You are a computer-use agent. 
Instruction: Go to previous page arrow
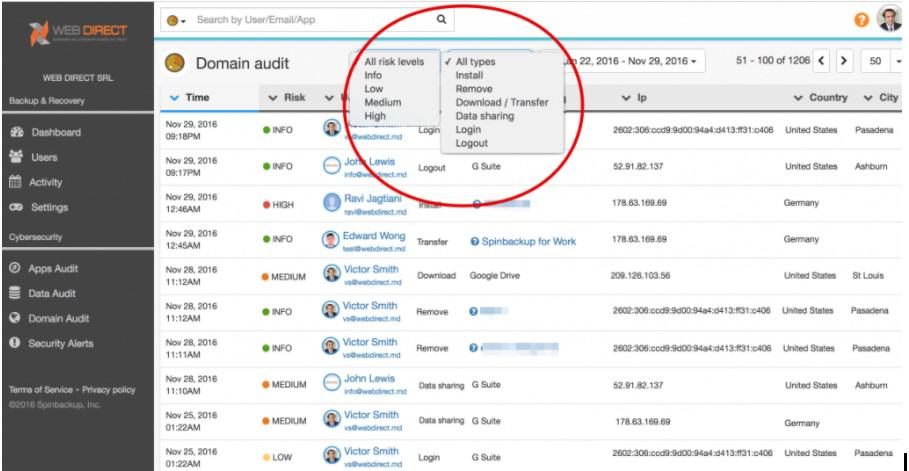click(822, 61)
